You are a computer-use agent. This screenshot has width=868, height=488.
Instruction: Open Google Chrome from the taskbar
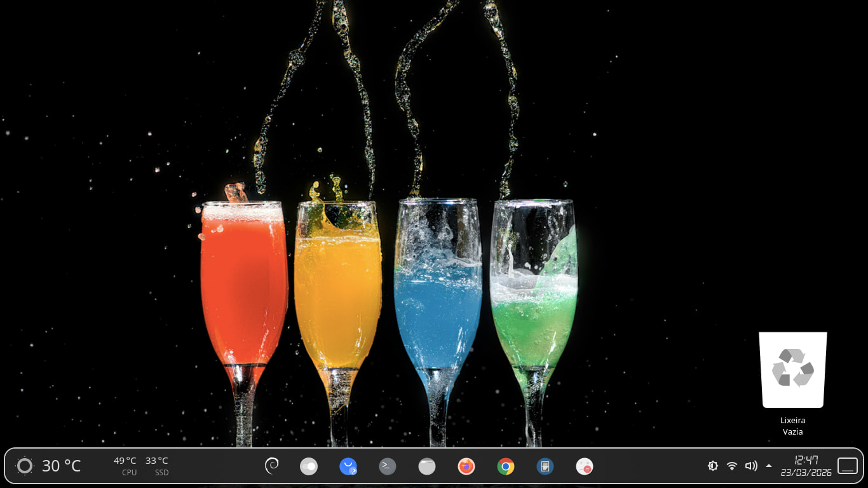coord(506,466)
